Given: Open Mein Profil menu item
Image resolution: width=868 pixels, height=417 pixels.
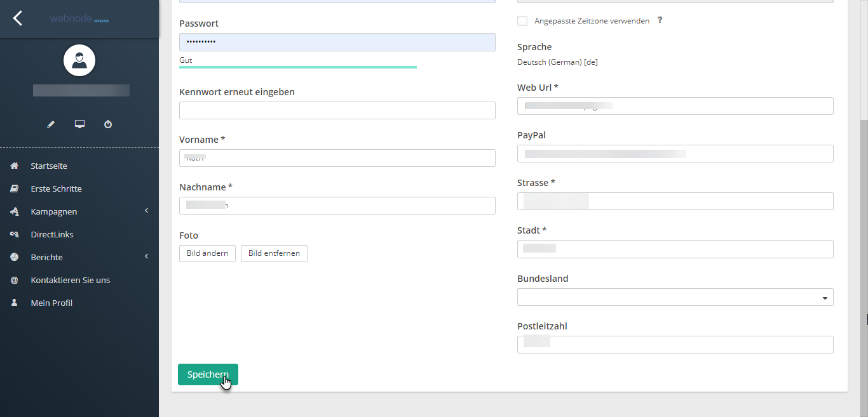Looking at the screenshot, I should tap(51, 303).
